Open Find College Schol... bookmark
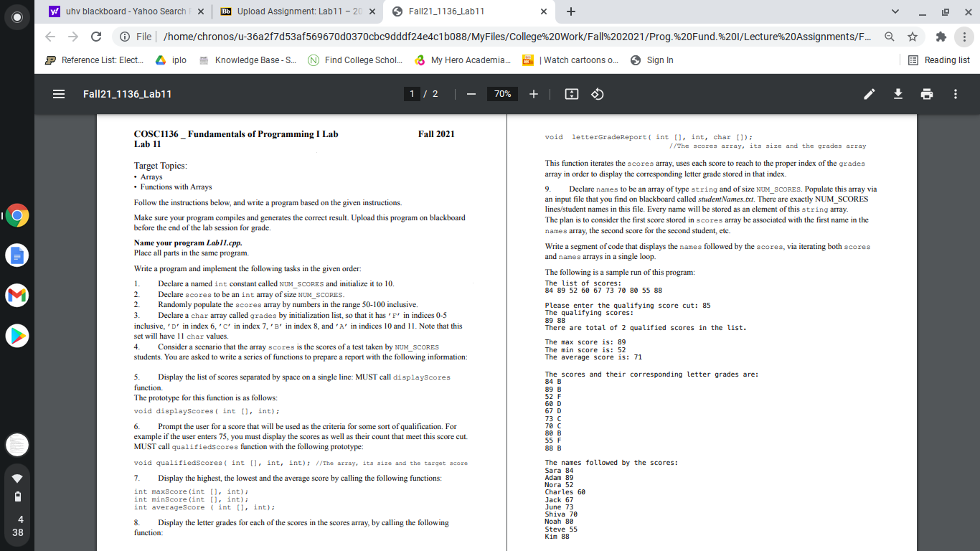Viewport: 980px width, 551px height. 356,60
